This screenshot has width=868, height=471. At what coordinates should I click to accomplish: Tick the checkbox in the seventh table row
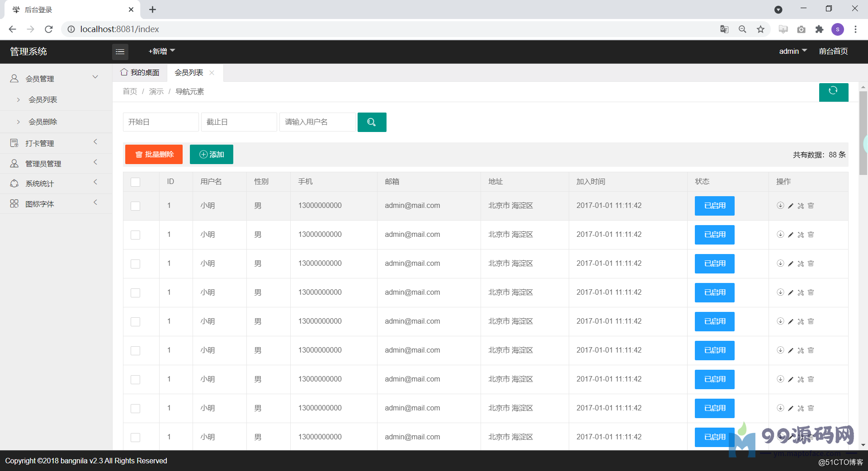pos(135,380)
